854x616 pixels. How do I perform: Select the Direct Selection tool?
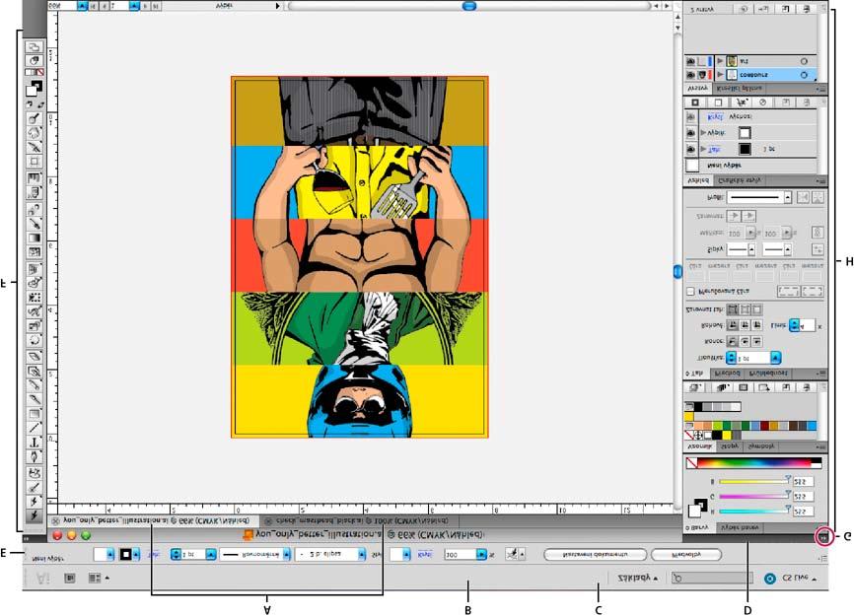pos(35,502)
